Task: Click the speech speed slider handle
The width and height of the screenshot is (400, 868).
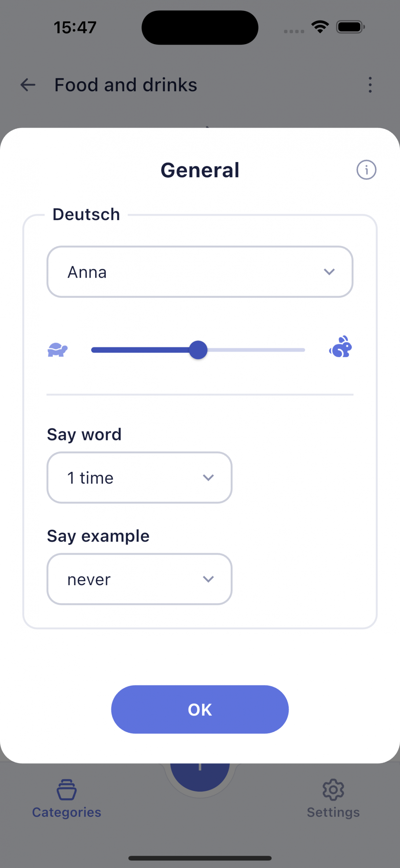Action: pos(198,350)
